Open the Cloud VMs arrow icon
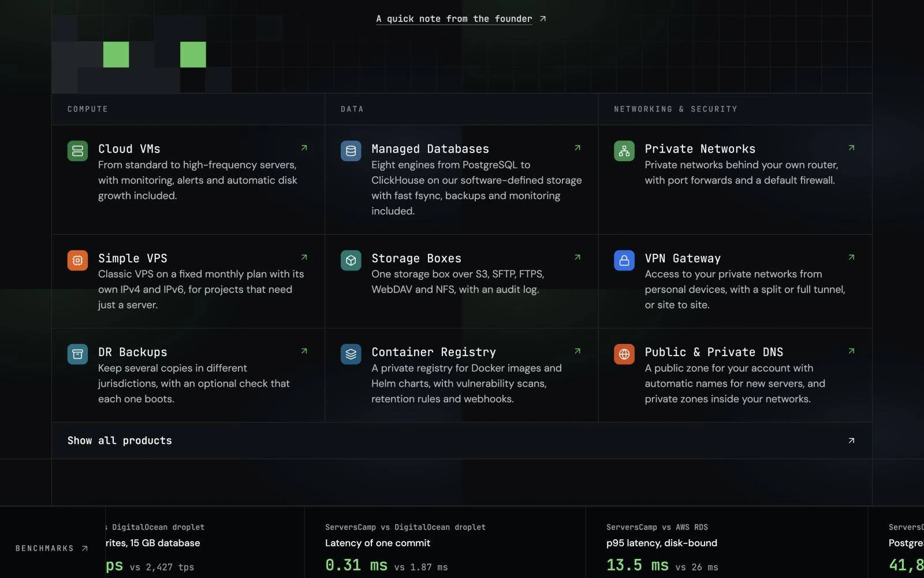 [x=304, y=148]
